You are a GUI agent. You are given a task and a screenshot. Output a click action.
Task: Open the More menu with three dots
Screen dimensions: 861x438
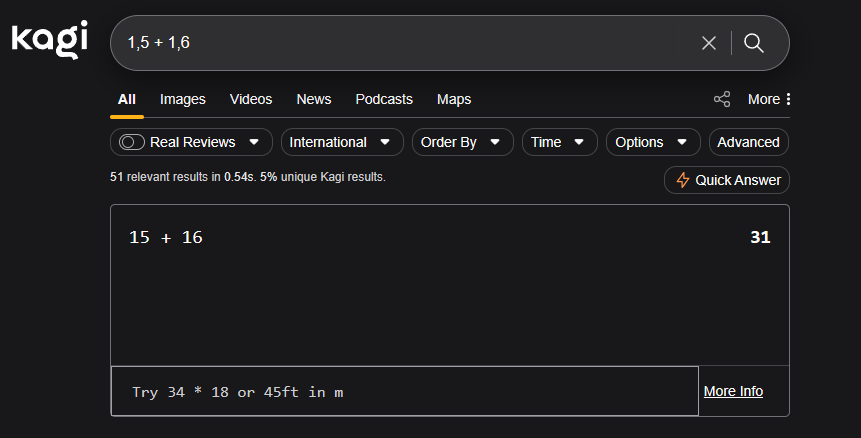(x=769, y=99)
